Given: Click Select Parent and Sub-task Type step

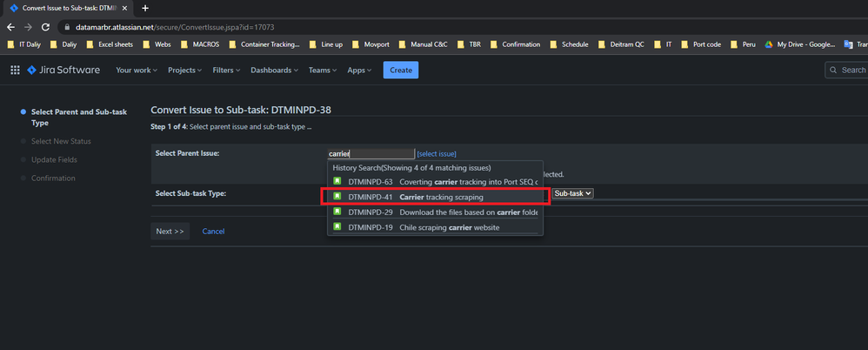Looking at the screenshot, I should coord(79,118).
